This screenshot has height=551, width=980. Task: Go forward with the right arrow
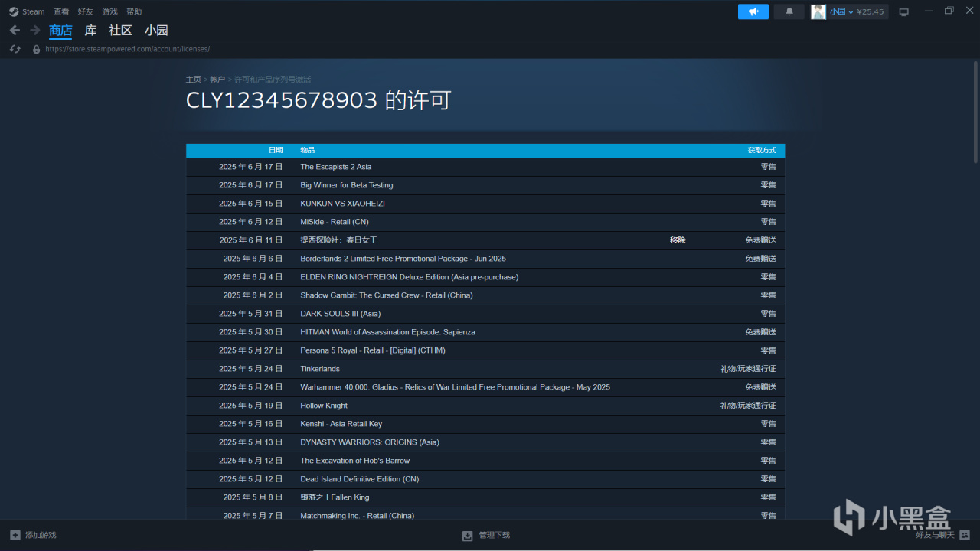34,30
